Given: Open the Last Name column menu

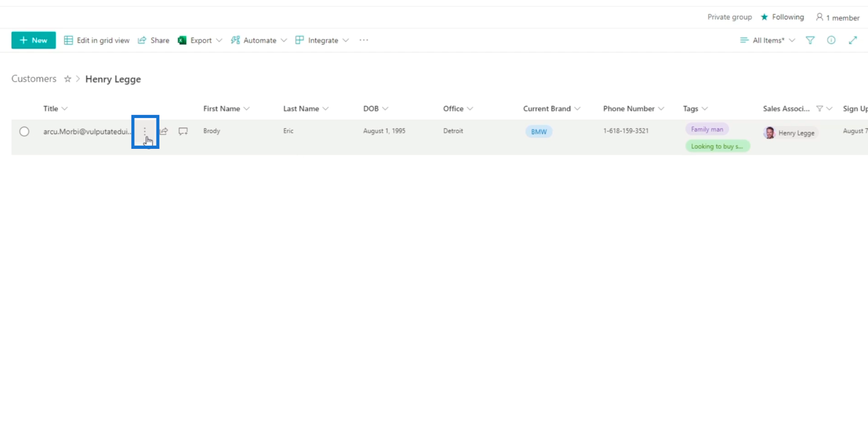Looking at the screenshot, I should pyautogui.click(x=306, y=109).
